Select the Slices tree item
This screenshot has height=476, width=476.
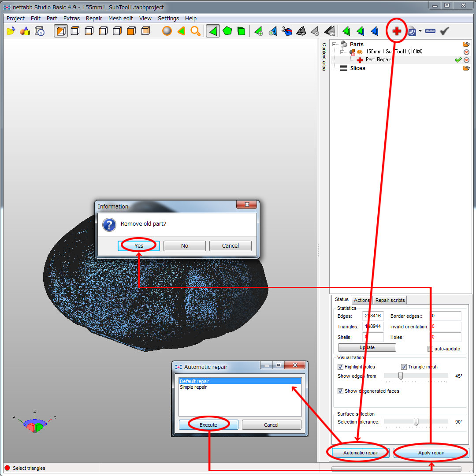pyautogui.click(x=357, y=68)
